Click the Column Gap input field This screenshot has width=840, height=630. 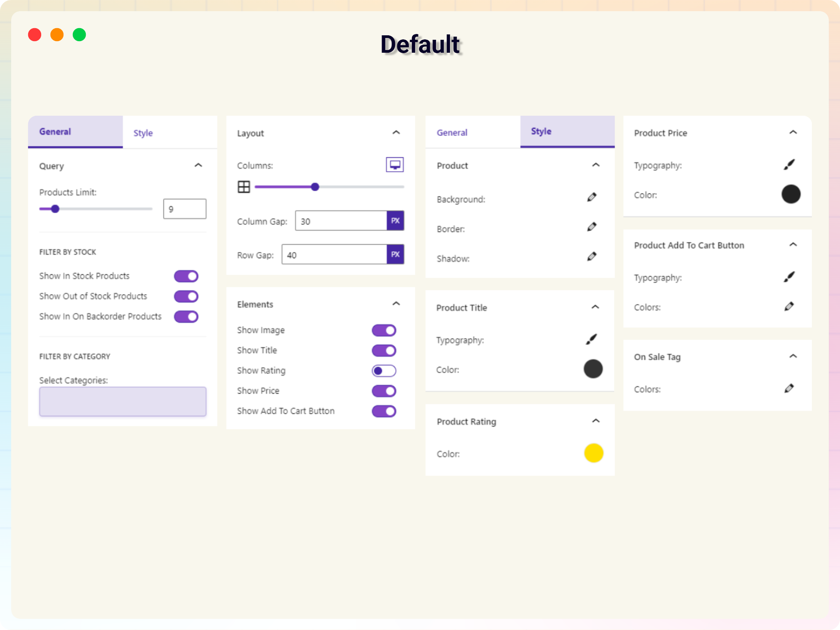pyautogui.click(x=341, y=221)
